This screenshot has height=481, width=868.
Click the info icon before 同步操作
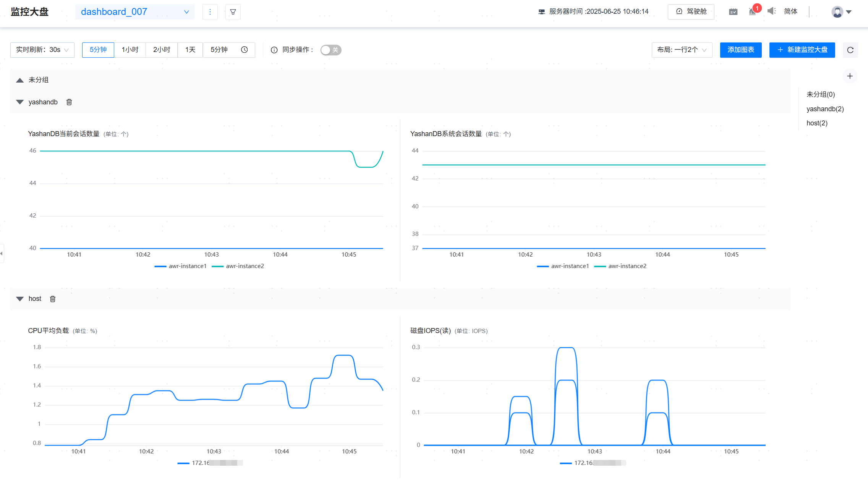[x=274, y=50]
